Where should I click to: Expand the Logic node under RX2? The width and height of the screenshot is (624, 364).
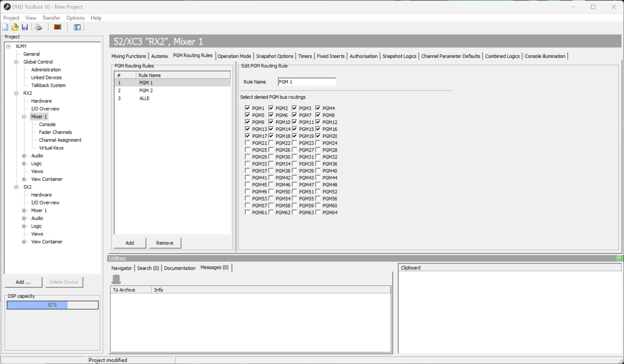pos(24,163)
